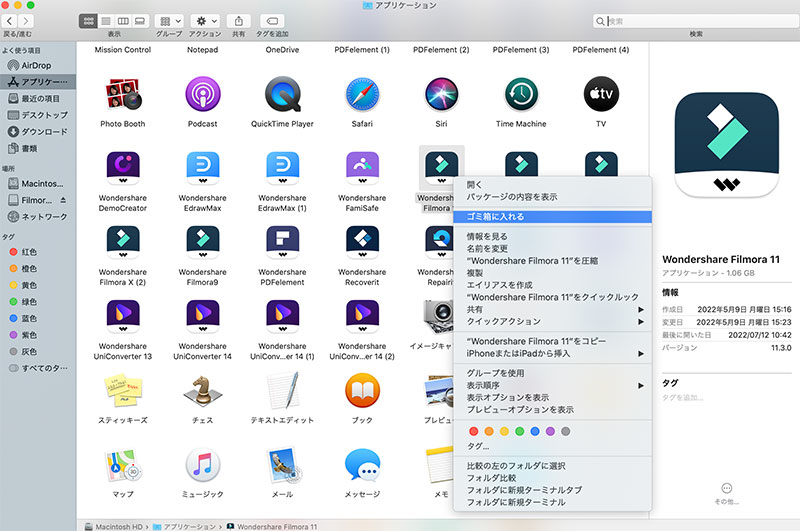Eject the Filmor... volume in sidebar
This screenshot has width=800, height=531.
[x=63, y=200]
